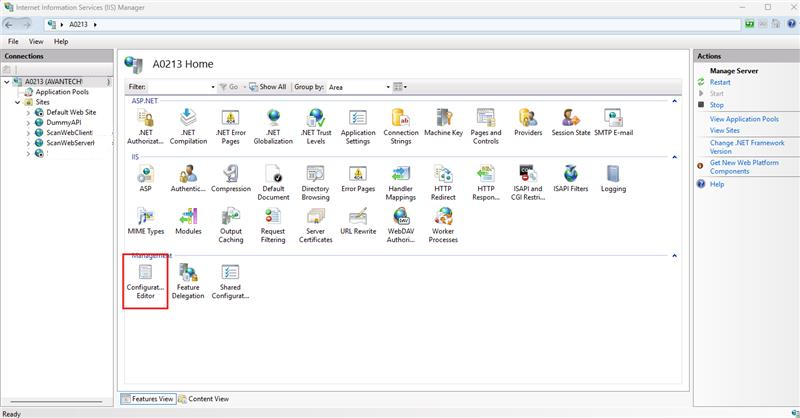
Task: Open HTTP Redirect feature
Action: (x=443, y=183)
